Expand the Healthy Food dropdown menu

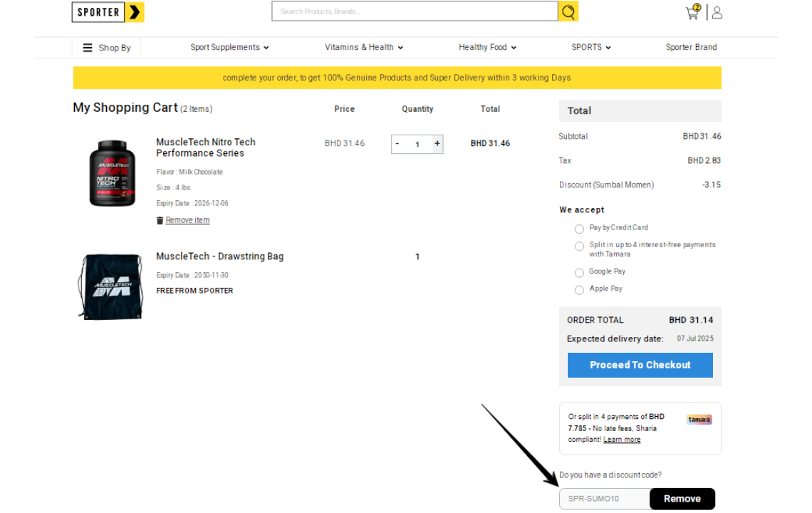click(x=487, y=47)
